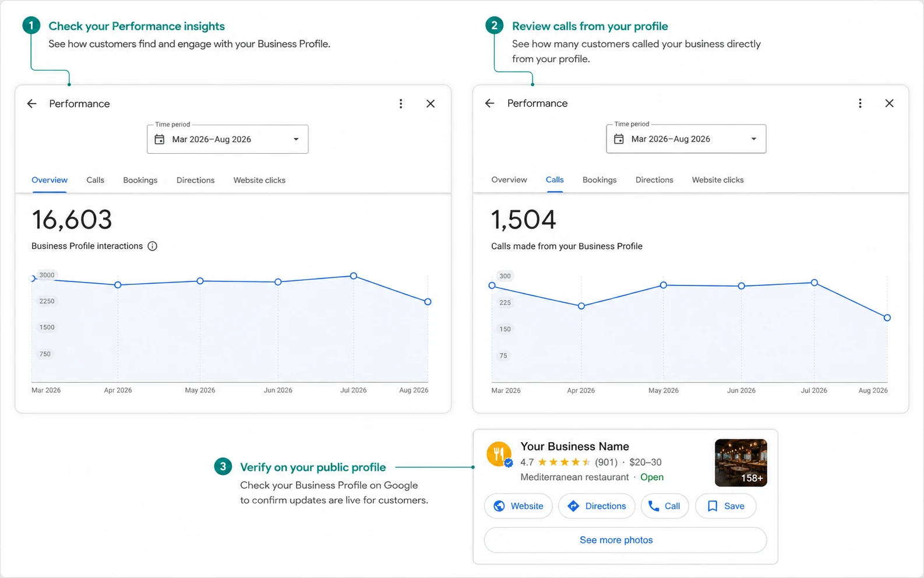Click the Save button on the business card
The image size is (924, 578).
[725, 506]
